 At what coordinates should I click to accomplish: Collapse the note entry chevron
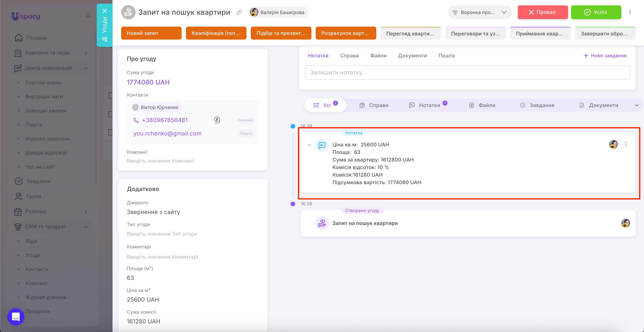pyautogui.click(x=309, y=145)
